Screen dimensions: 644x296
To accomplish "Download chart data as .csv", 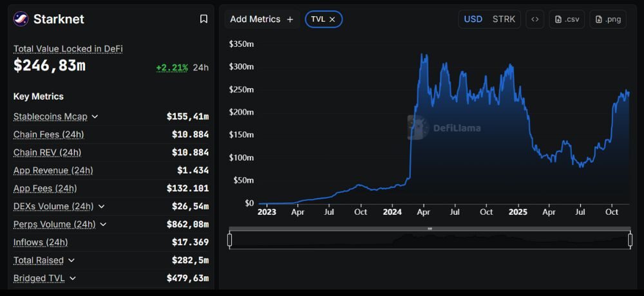I will click(566, 19).
